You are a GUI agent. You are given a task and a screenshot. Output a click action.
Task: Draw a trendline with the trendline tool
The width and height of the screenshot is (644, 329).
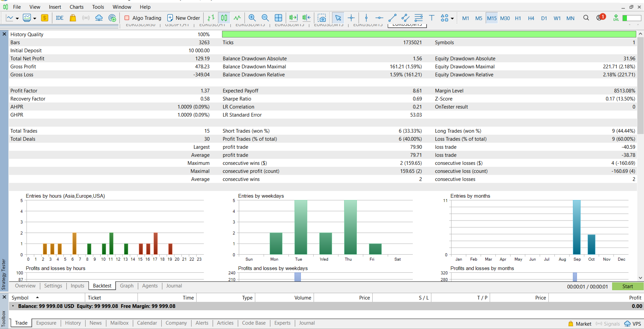tap(392, 18)
